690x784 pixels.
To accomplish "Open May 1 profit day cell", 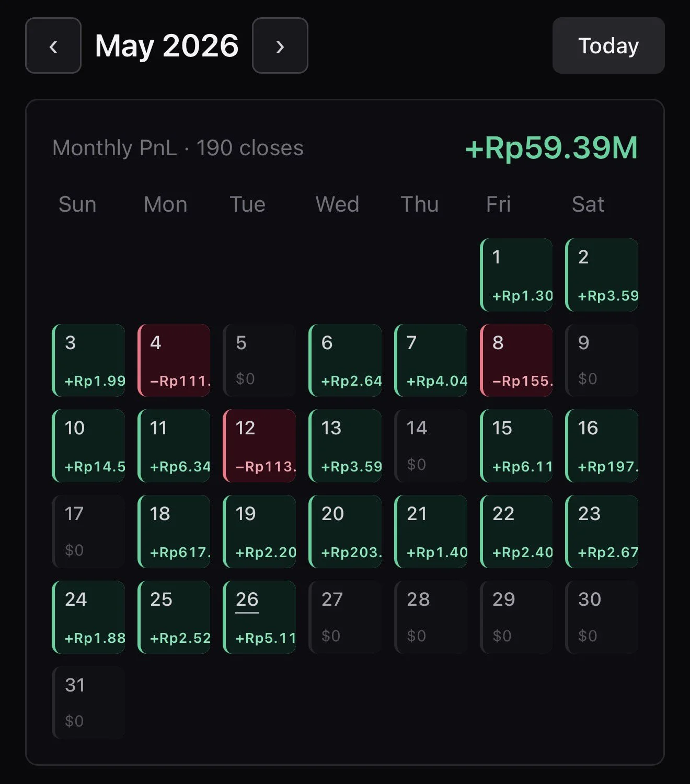I will (x=516, y=275).
